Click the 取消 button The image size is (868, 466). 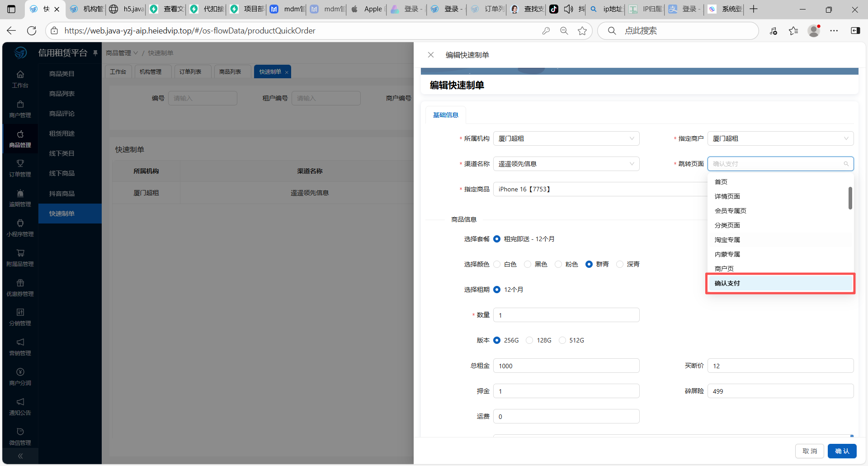[x=809, y=451]
